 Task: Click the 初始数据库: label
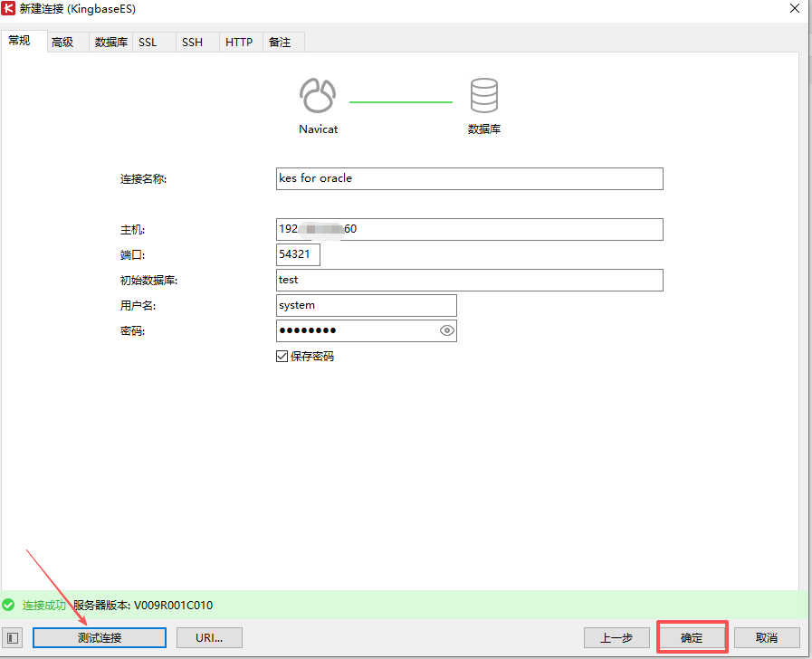point(148,281)
